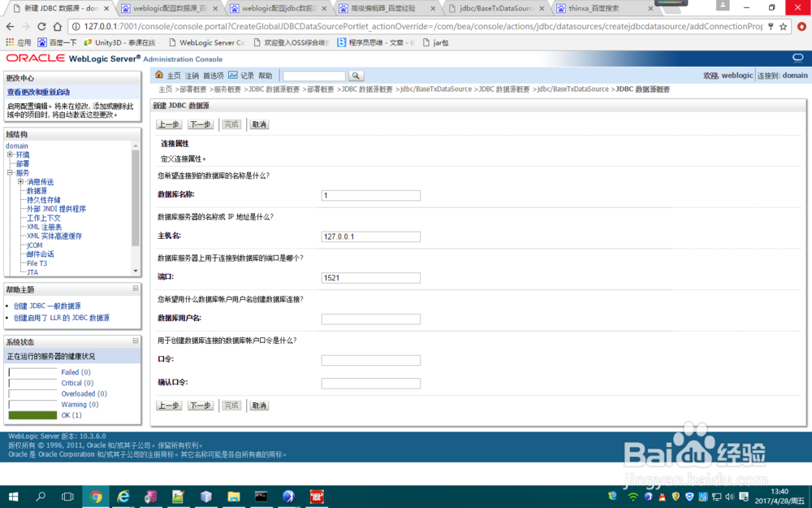The width and height of the screenshot is (812, 508).
Task: Click the bottom 下一步 button
Action: point(201,406)
